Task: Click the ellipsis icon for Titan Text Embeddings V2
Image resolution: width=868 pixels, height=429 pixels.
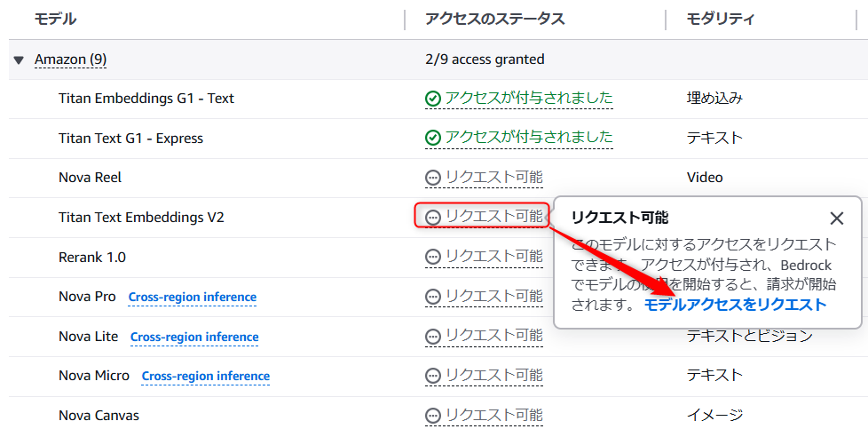Action: [433, 218]
